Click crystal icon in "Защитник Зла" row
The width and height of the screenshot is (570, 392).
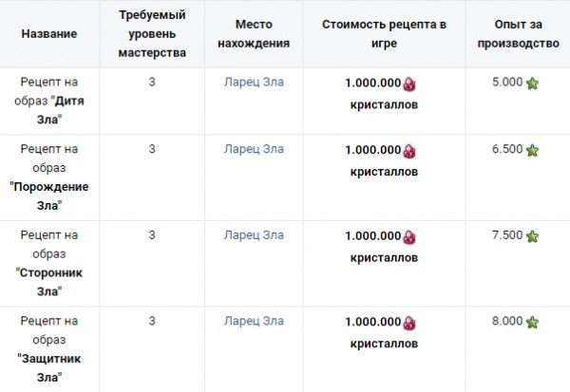410,322
